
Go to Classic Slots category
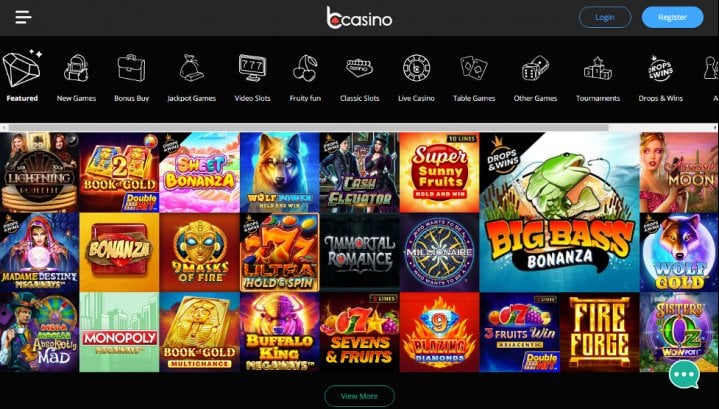click(360, 98)
